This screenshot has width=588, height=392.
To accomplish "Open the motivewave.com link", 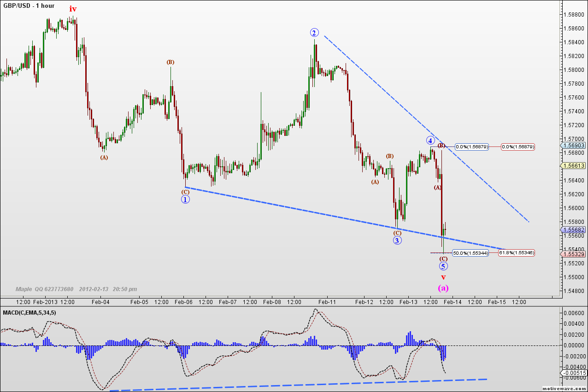I will tap(565, 388).
